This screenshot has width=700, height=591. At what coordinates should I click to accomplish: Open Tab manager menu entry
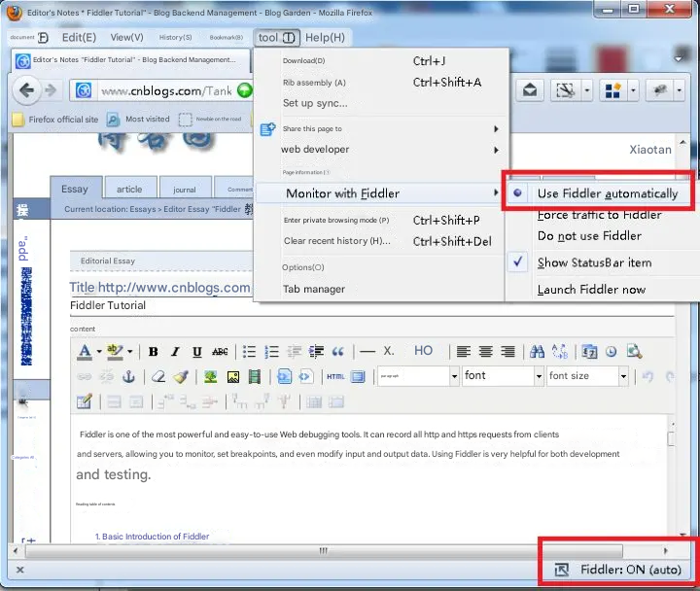pyautogui.click(x=380, y=290)
